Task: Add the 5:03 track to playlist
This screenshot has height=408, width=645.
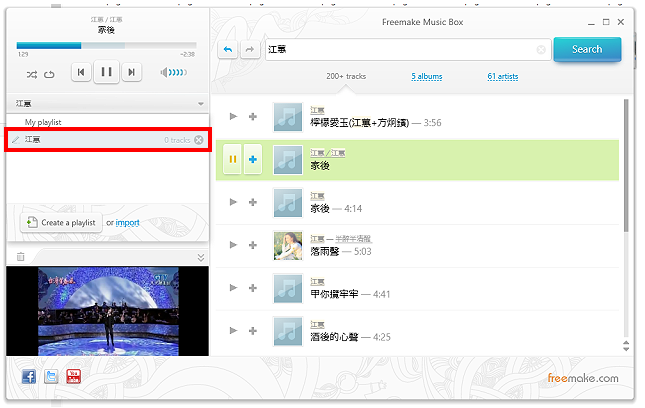Action: click(253, 245)
